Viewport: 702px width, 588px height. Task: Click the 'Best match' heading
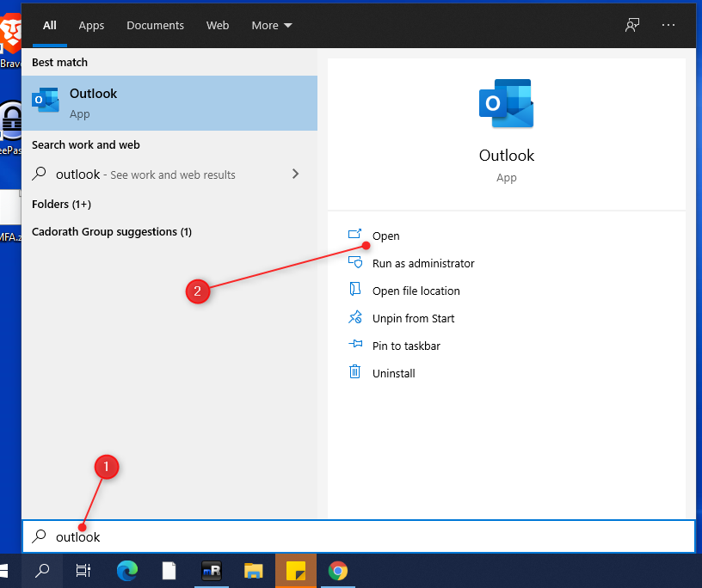pyautogui.click(x=59, y=62)
